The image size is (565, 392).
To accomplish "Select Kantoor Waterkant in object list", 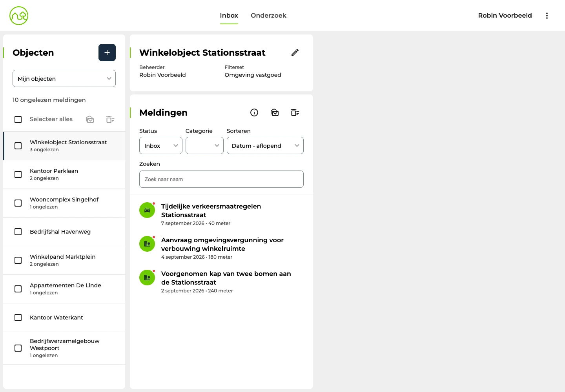I will coord(64,318).
